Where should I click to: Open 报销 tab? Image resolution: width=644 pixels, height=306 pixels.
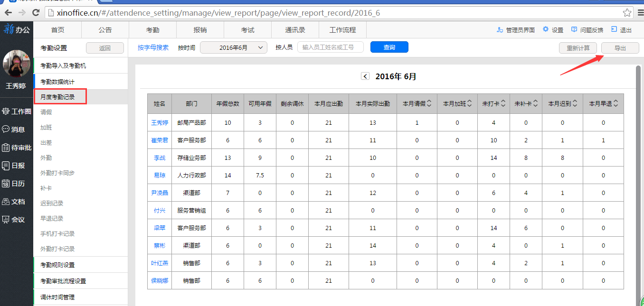click(x=200, y=30)
